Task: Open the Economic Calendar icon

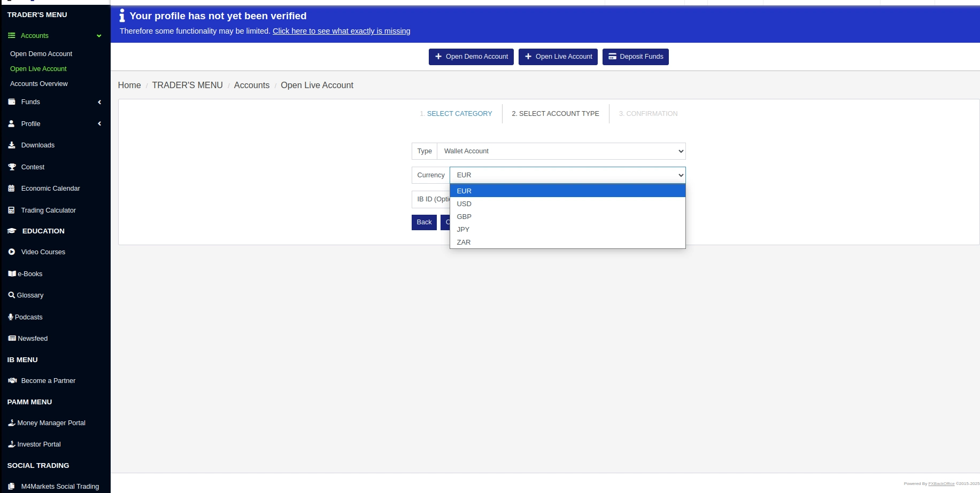Action: point(12,189)
